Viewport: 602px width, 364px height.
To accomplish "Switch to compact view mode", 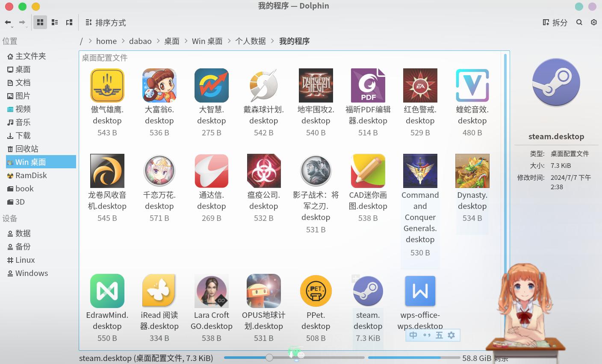I will [55, 22].
